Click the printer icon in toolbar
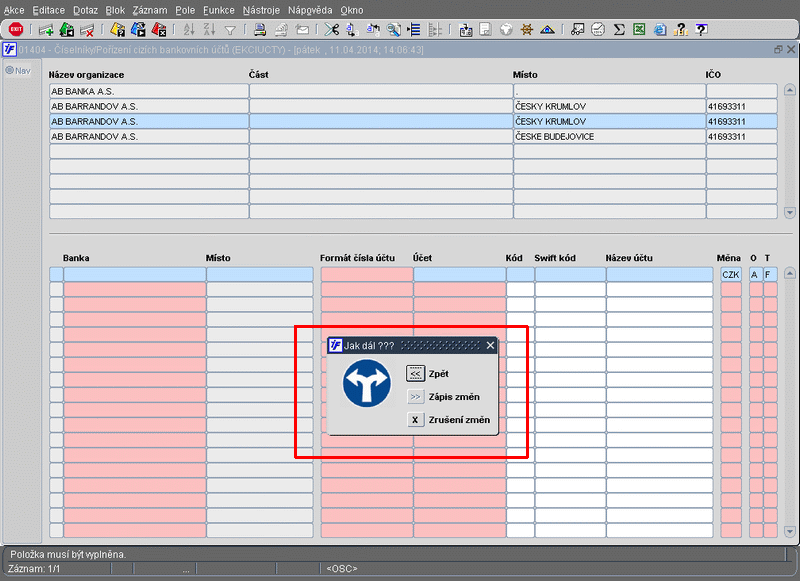This screenshot has height=581, width=800. point(260,30)
